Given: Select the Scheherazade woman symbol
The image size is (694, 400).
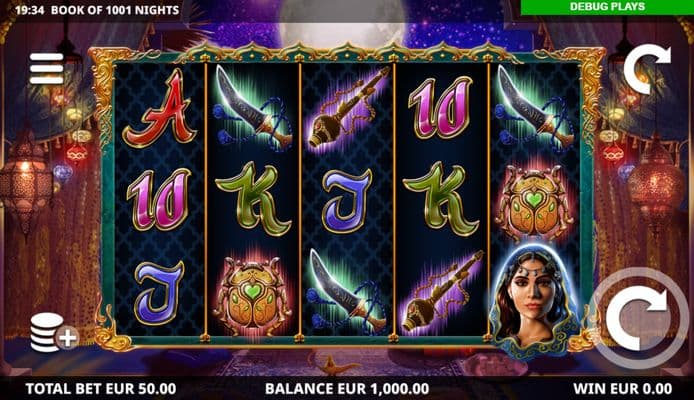Looking at the screenshot, I should tap(535, 301).
